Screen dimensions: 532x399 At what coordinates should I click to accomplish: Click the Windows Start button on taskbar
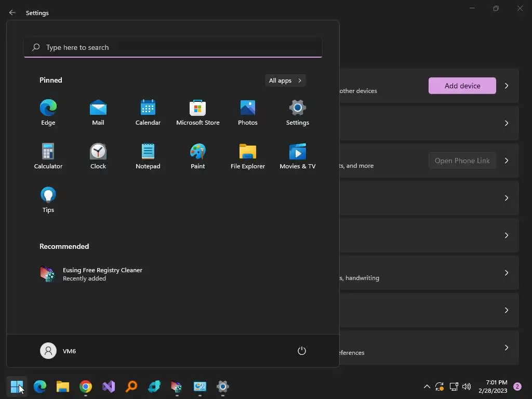pos(17,387)
